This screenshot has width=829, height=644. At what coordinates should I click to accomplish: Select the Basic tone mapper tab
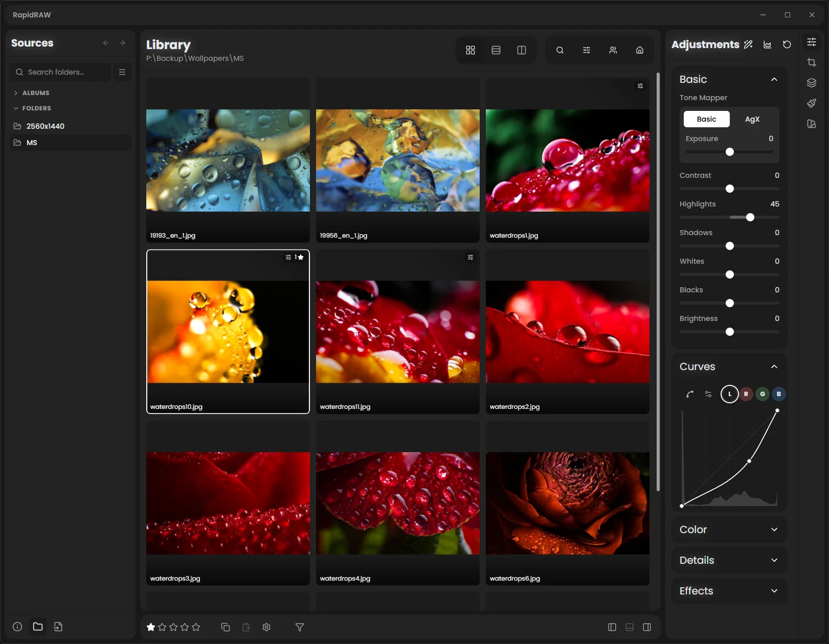click(x=706, y=119)
